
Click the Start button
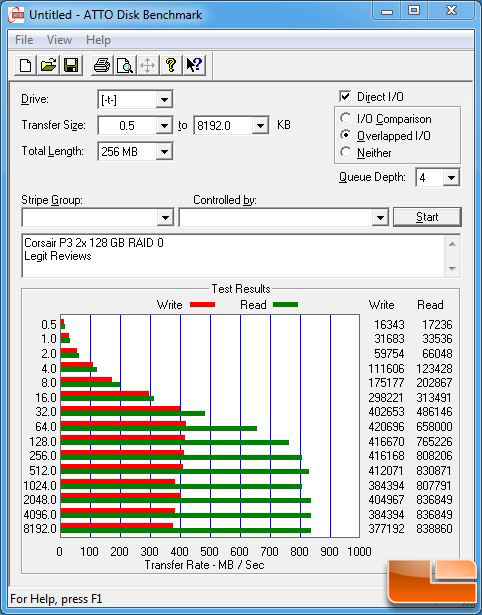(427, 217)
